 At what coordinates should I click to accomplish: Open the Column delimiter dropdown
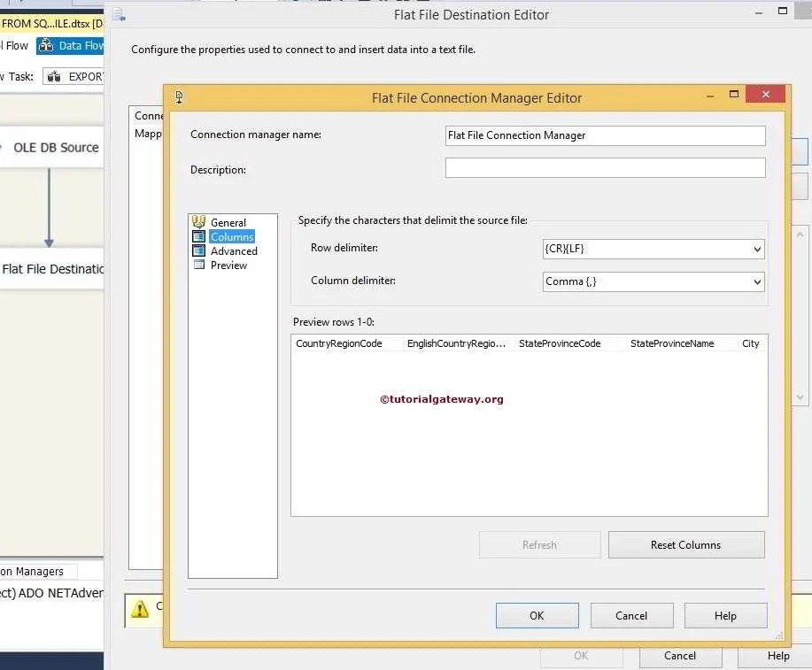[757, 282]
